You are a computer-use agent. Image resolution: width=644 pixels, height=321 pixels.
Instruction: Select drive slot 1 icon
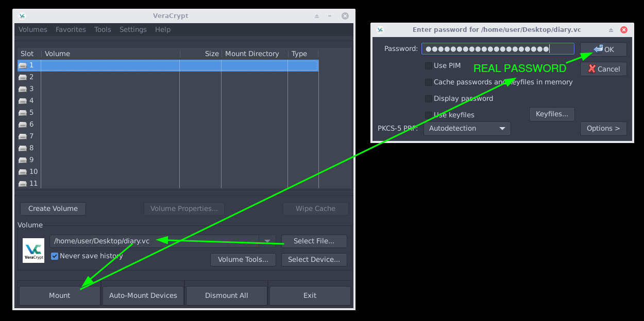[23, 65]
